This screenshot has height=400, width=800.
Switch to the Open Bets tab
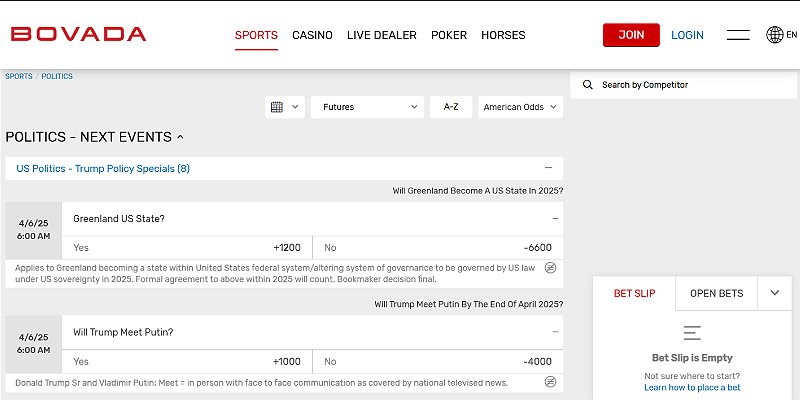[x=716, y=293]
